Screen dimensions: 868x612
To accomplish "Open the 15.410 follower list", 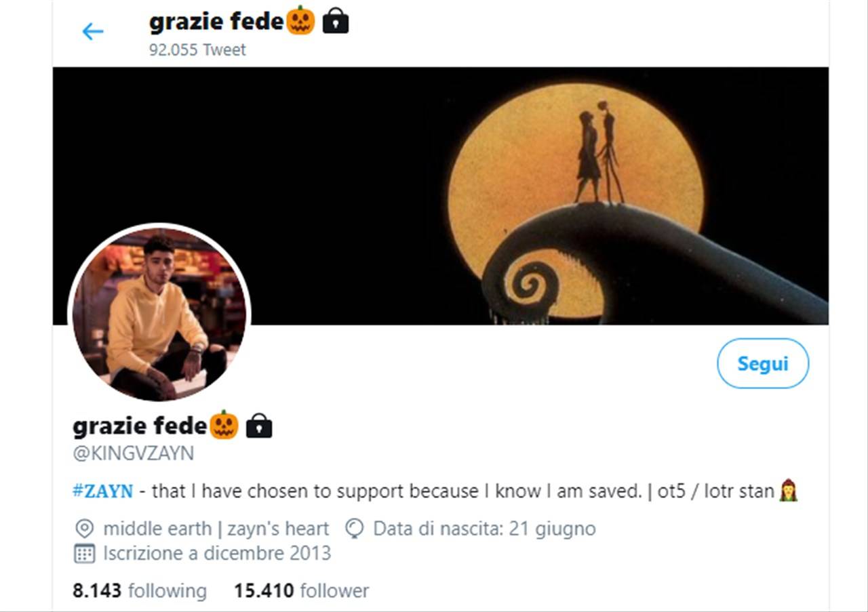I will click(x=302, y=590).
